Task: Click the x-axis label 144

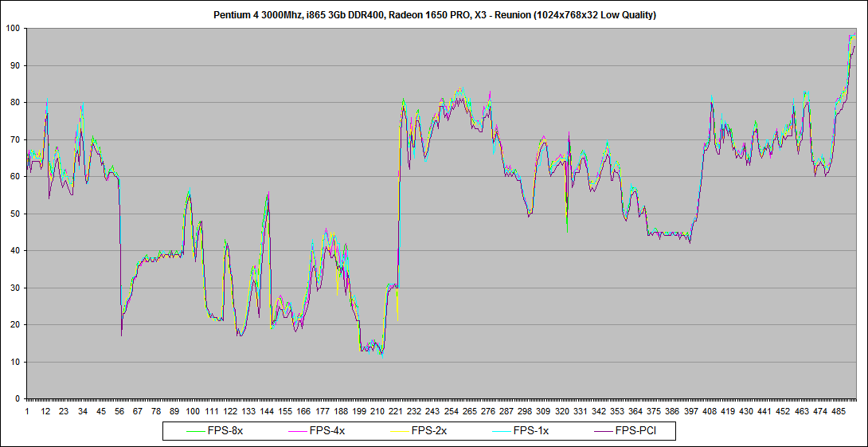Action: tap(267, 412)
